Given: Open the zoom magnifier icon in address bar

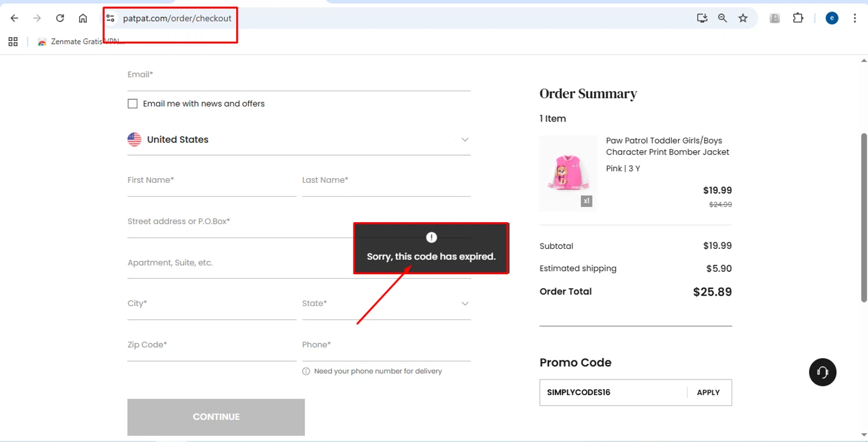Looking at the screenshot, I should pos(722,19).
